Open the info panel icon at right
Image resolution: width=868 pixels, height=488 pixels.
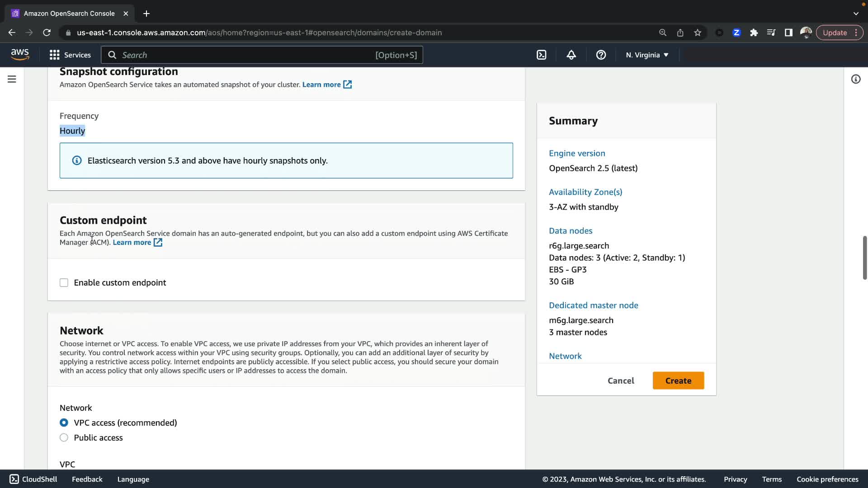855,79
